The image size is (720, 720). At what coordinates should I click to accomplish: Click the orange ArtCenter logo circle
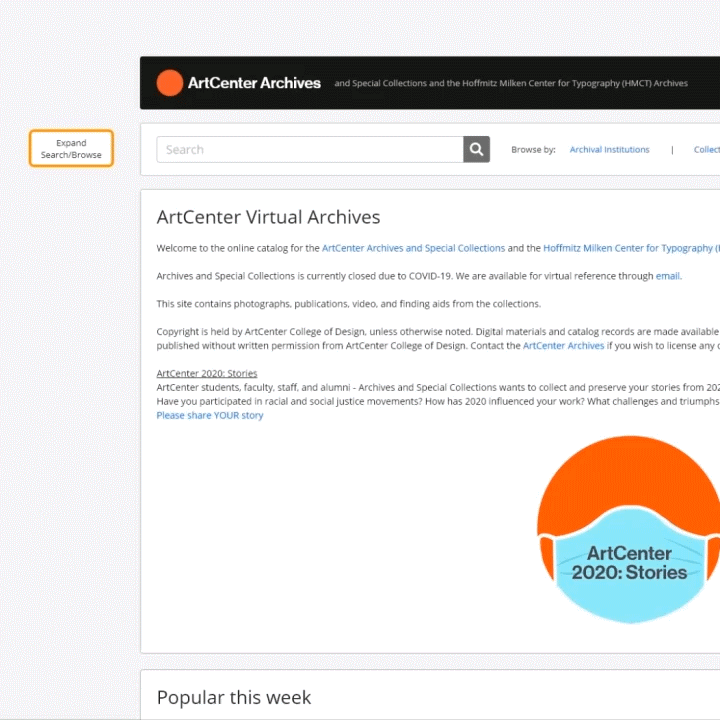(170, 83)
